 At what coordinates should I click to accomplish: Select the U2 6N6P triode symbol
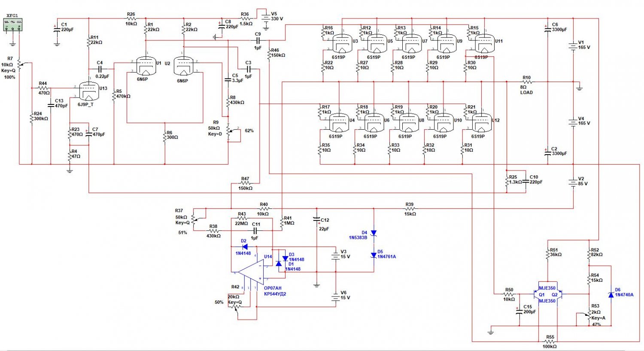[184, 66]
